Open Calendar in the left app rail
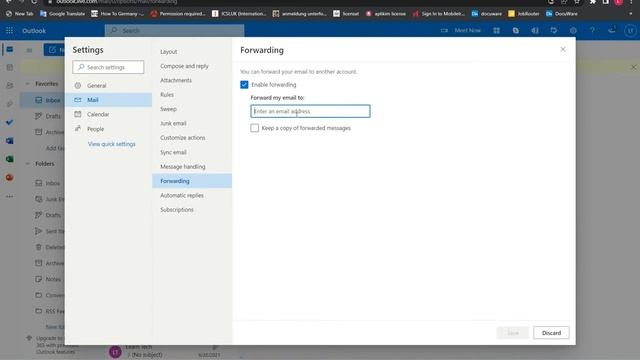The height and width of the screenshot is (360, 640). pos(10,68)
